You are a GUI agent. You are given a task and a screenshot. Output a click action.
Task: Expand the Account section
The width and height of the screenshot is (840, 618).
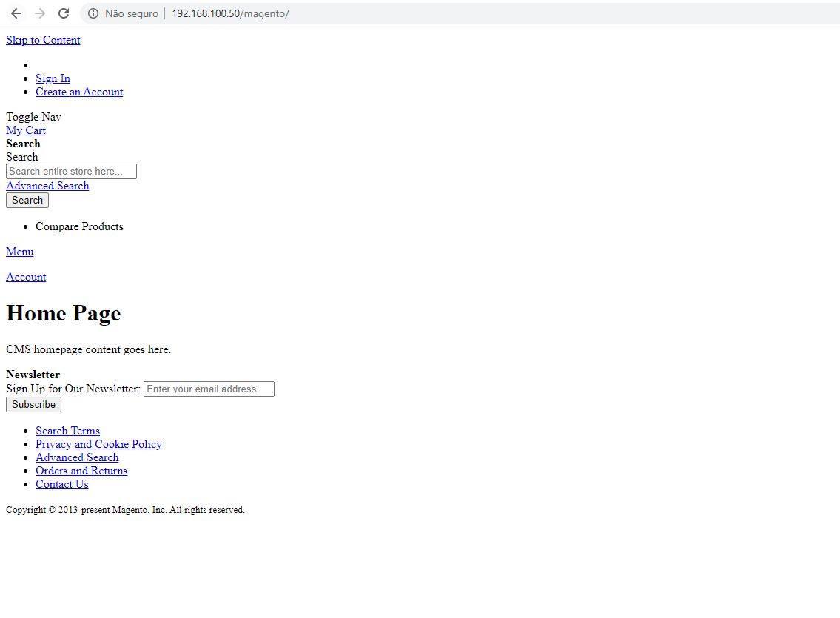pos(26,276)
